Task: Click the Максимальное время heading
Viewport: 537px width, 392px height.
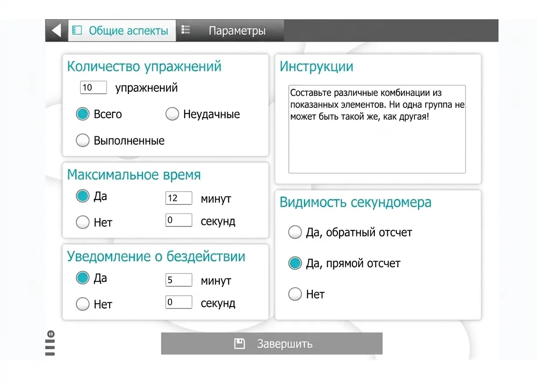Action: coord(134,175)
